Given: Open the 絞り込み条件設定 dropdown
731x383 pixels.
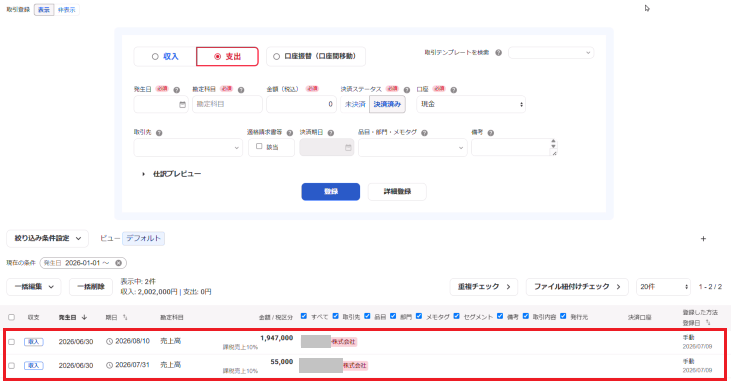Looking at the screenshot, I should [47, 238].
